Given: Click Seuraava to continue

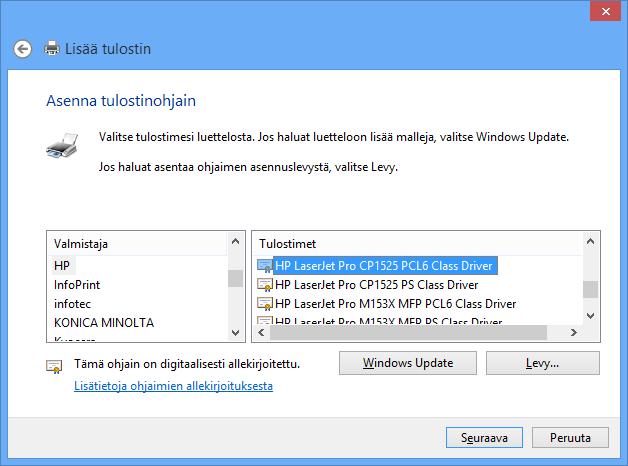Looking at the screenshot, I should click(484, 438).
